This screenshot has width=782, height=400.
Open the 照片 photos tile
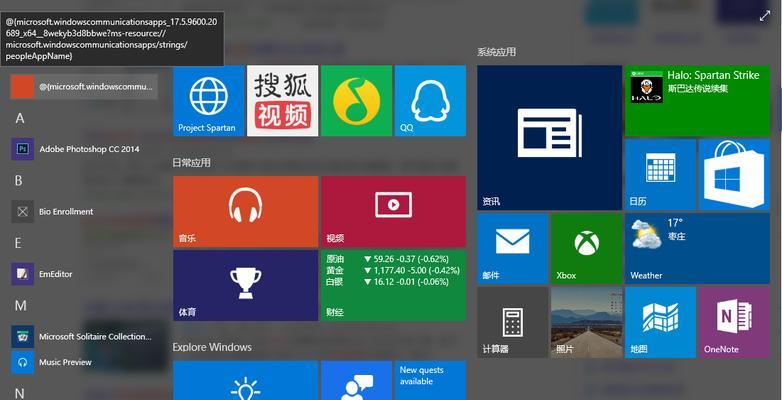coord(586,322)
